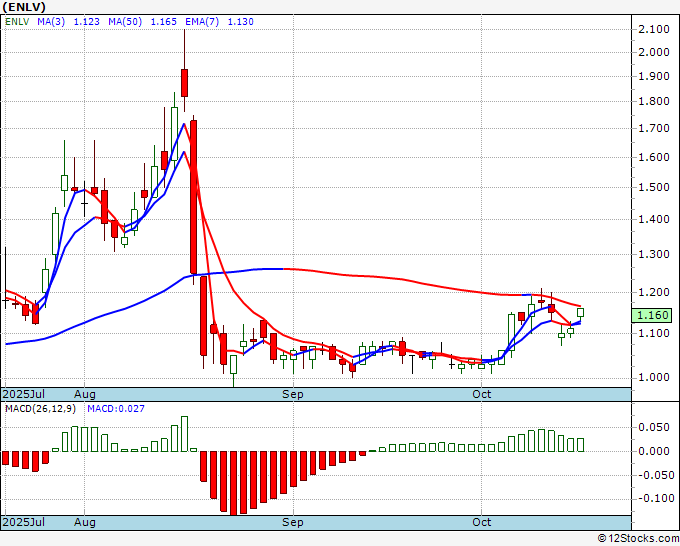The width and height of the screenshot is (680, 546).
Task: Click the 1.800 price axis label
Action: pos(654,101)
